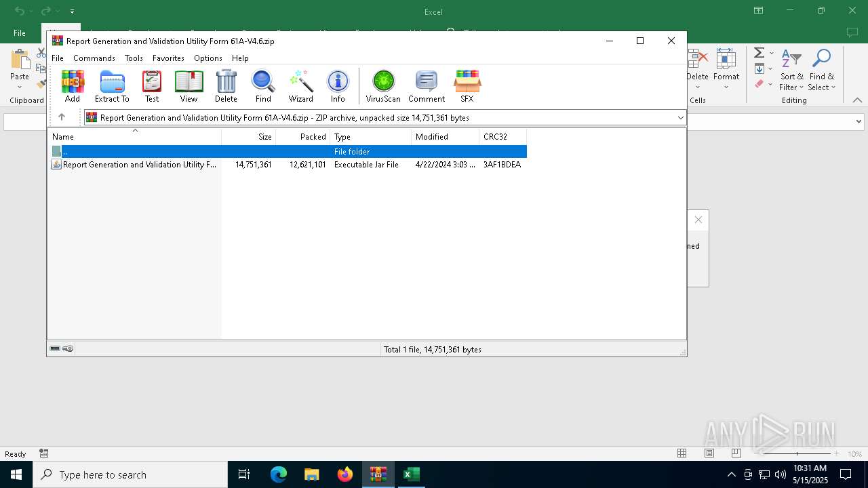Run the Test archive tool

(152, 86)
